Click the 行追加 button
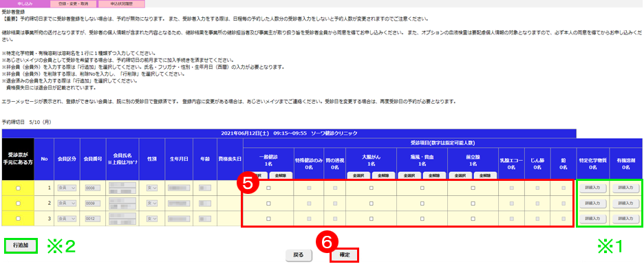This screenshot has width=644, height=273. click(x=21, y=246)
